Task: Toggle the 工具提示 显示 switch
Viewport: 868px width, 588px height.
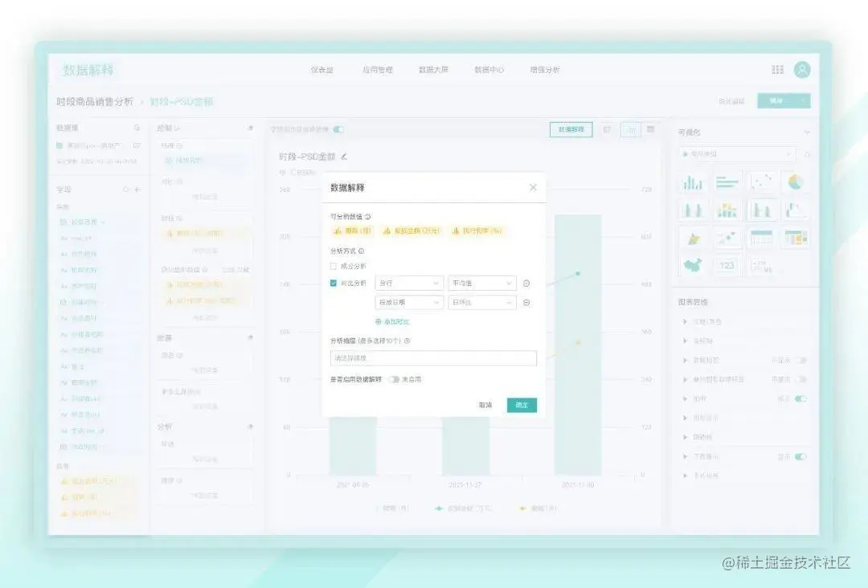Action: tap(800, 457)
